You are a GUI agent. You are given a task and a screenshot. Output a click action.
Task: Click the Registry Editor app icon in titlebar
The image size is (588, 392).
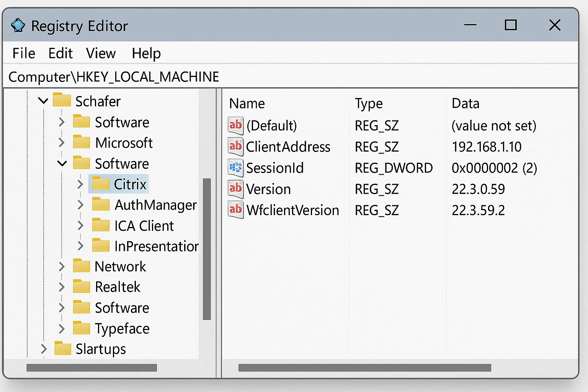pos(17,25)
